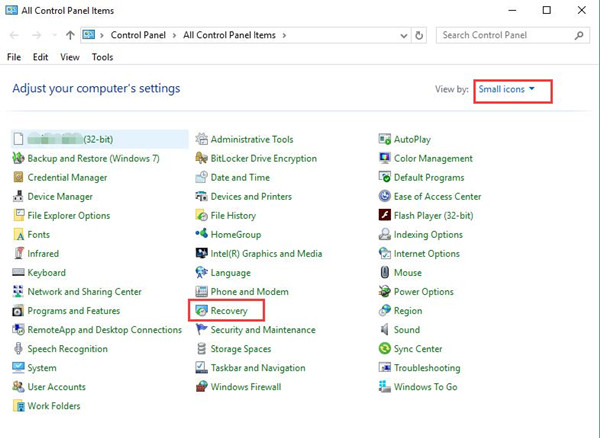Click the Ease of Access Center icon
This screenshot has height=438, width=600.
click(x=385, y=196)
